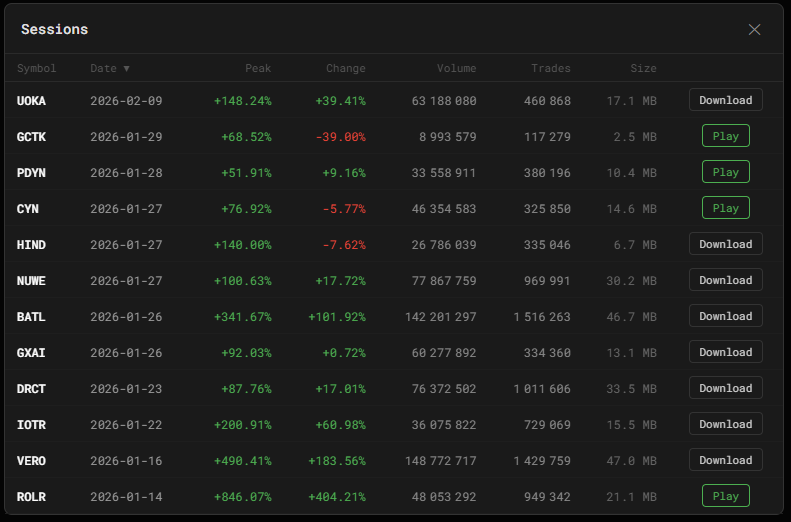
Task: Download the HIND session data
Action: pyautogui.click(x=725, y=244)
